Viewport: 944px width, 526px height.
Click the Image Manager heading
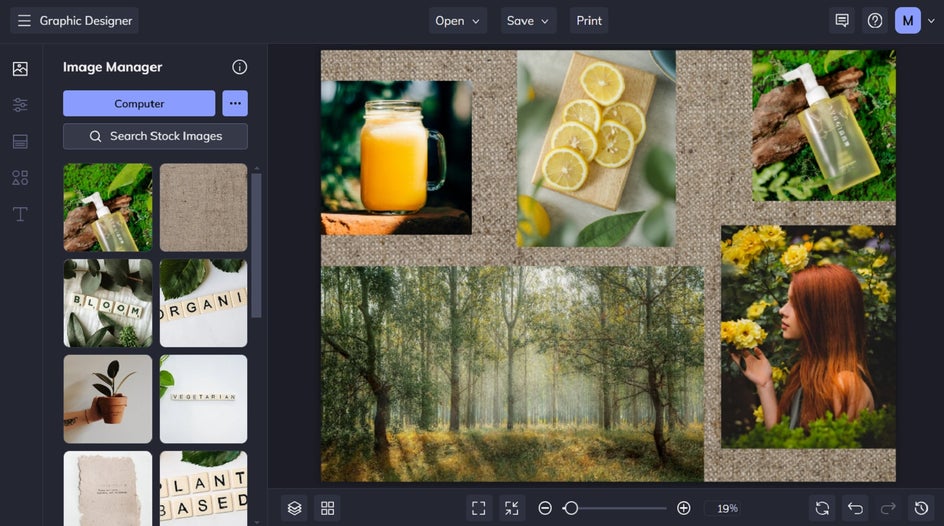click(113, 67)
